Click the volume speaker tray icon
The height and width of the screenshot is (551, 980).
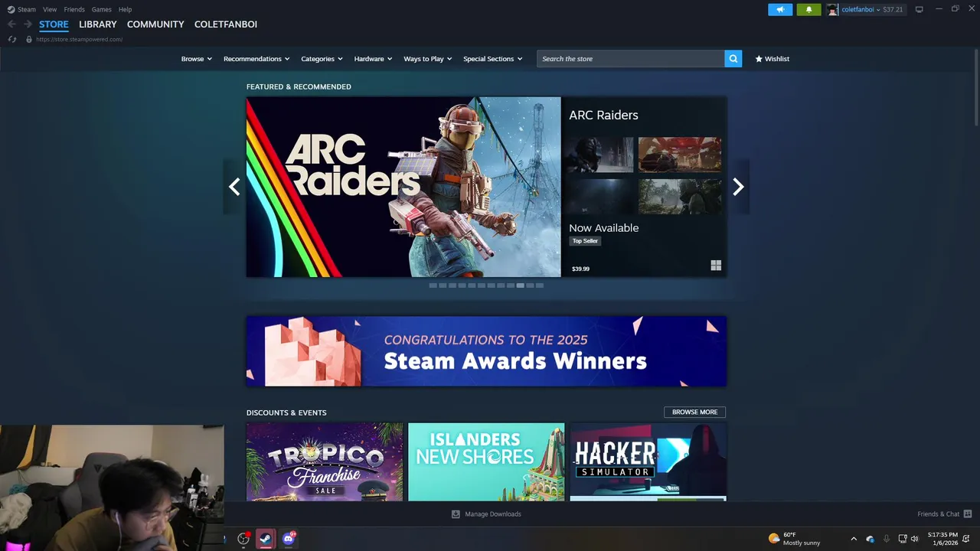click(914, 539)
